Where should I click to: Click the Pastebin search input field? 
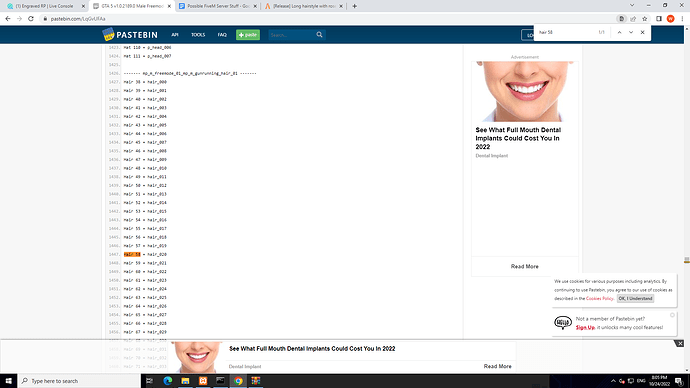292,35
